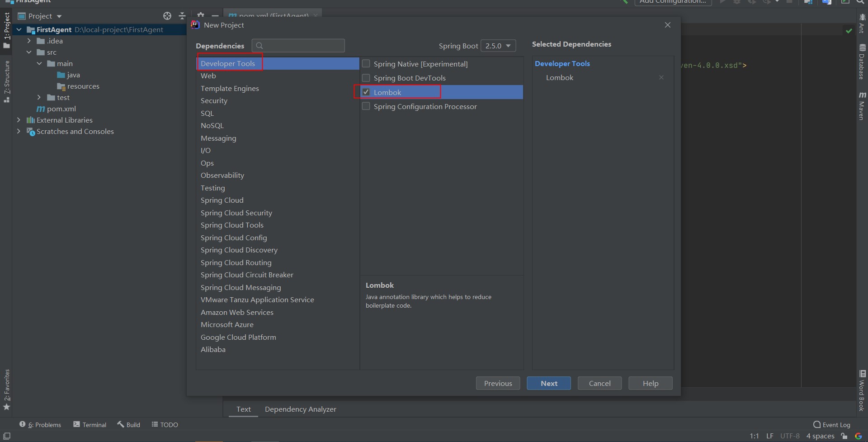Open the Structure tool window
Viewport: 868px width, 442px height.
click(x=7, y=81)
